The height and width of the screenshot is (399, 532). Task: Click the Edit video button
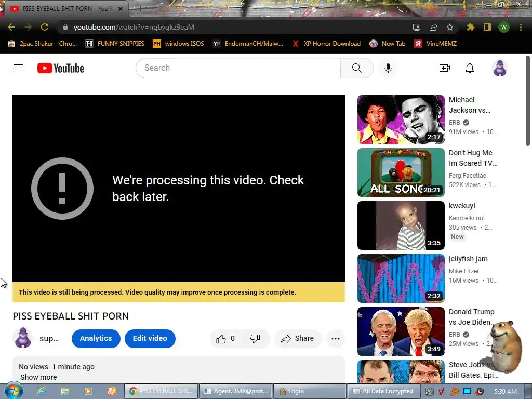(150, 339)
